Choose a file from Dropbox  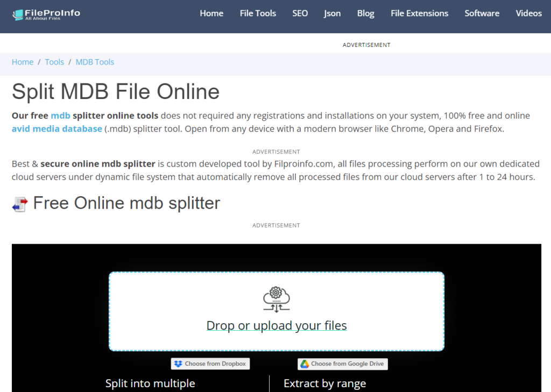point(210,364)
